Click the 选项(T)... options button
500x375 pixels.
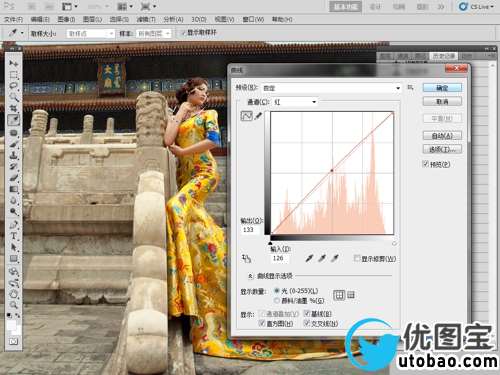[442, 149]
